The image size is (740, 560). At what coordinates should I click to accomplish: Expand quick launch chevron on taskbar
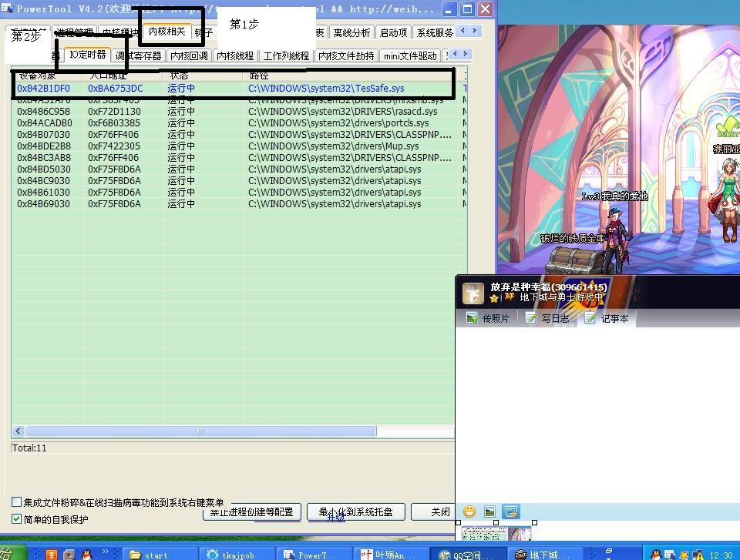(106, 551)
